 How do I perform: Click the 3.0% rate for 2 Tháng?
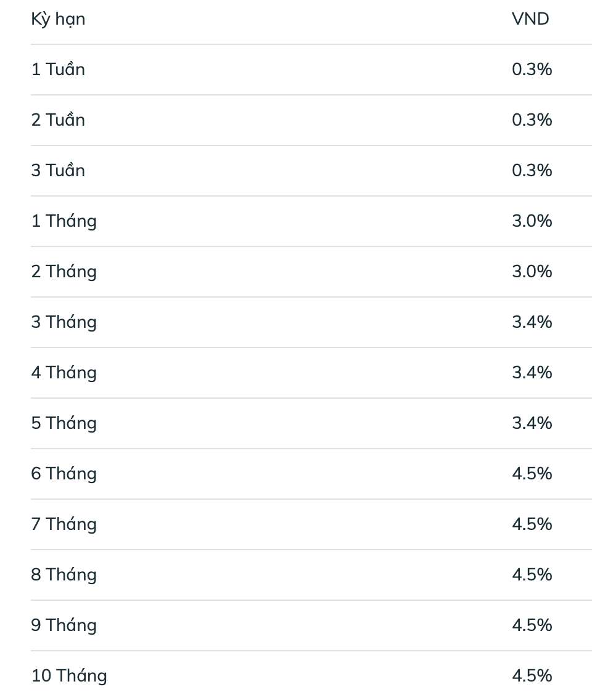[532, 271]
